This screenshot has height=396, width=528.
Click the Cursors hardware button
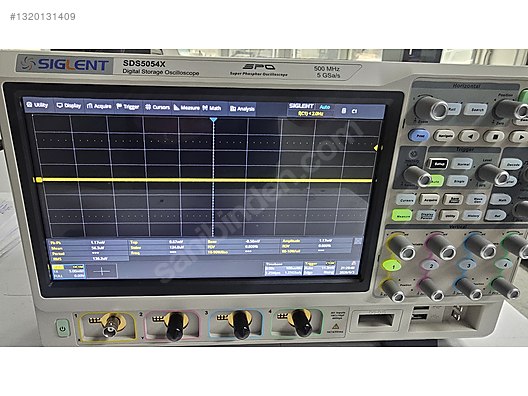point(407,200)
